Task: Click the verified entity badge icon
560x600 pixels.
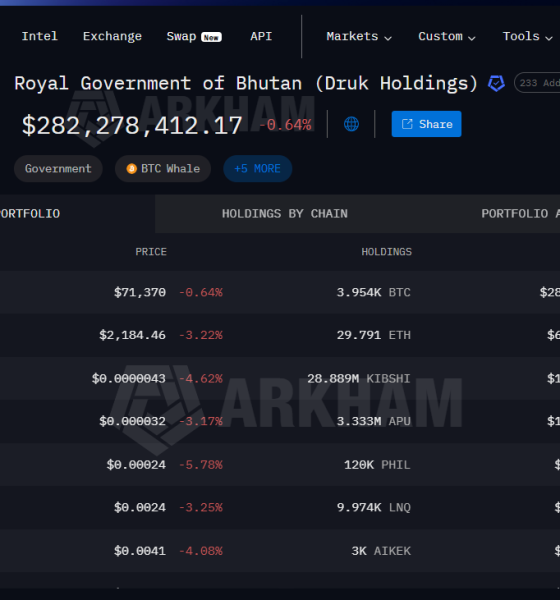Action: click(x=496, y=83)
